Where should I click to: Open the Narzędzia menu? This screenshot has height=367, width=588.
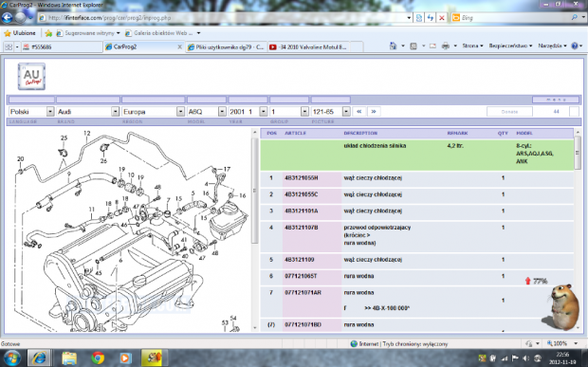tap(552, 46)
